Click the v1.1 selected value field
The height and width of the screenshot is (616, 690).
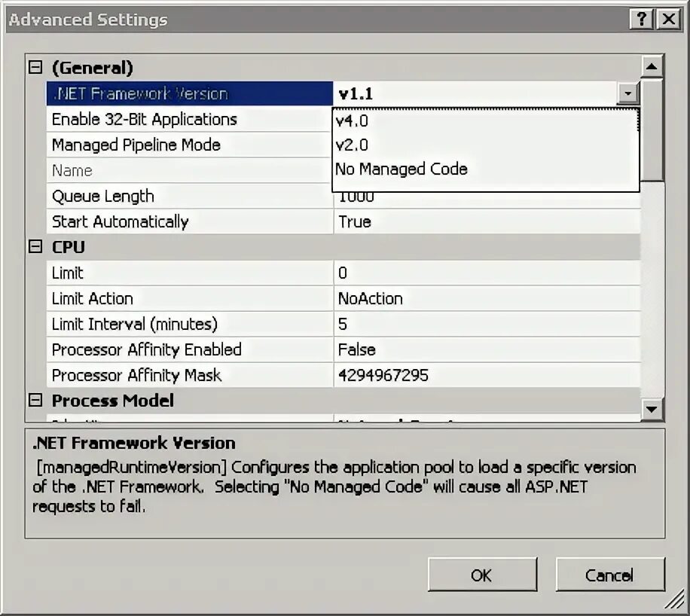point(475,93)
